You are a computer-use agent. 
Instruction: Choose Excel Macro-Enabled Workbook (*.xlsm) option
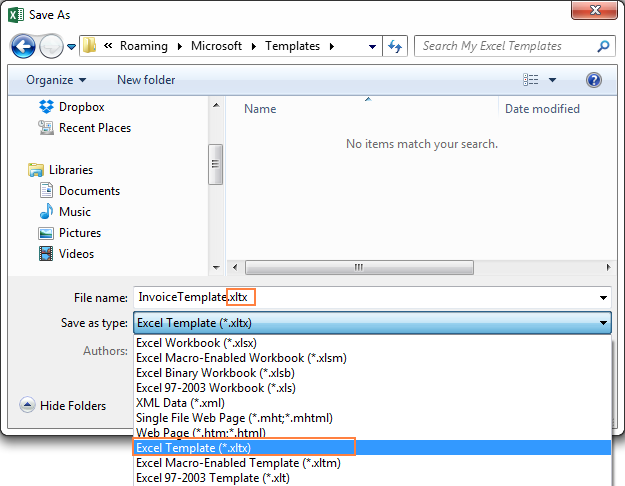[x=242, y=358]
